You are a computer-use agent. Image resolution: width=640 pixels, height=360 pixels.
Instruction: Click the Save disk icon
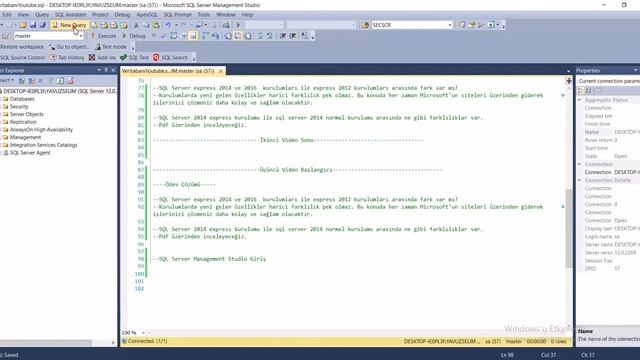pos(33,25)
